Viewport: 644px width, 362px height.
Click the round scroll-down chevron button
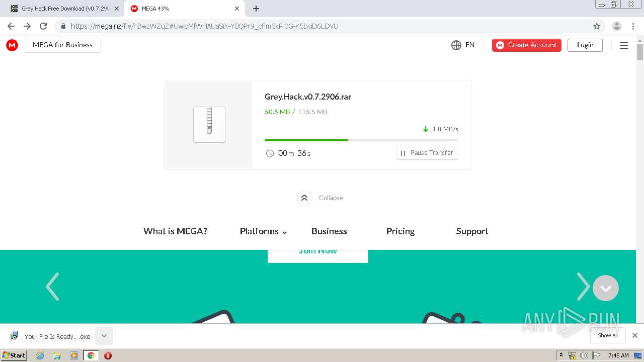tap(606, 288)
